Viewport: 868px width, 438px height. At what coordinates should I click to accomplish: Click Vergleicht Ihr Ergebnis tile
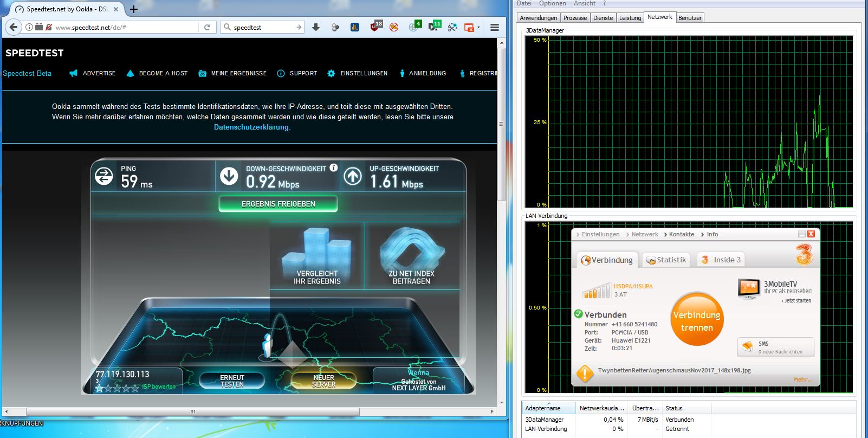pyautogui.click(x=317, y=255)
